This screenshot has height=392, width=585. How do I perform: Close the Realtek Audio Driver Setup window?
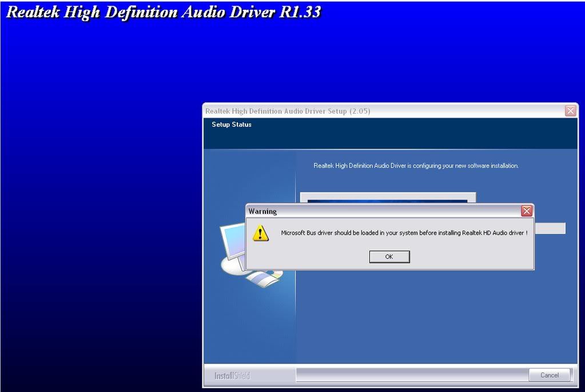(570, 111)
